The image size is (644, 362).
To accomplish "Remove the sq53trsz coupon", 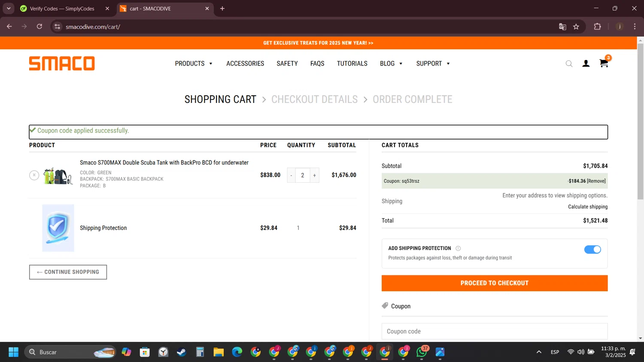I will (596, 181).
